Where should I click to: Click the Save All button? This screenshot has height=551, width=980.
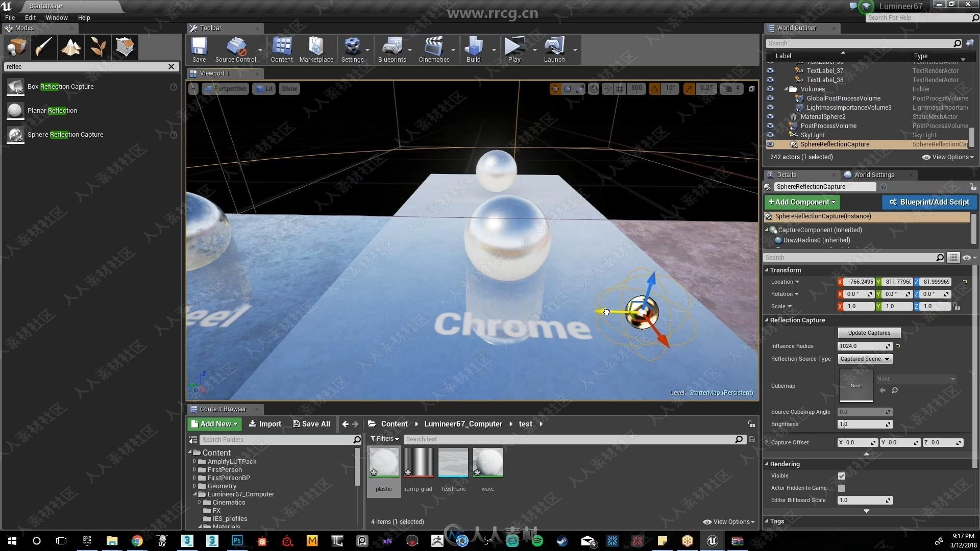(x=311, y=424)
